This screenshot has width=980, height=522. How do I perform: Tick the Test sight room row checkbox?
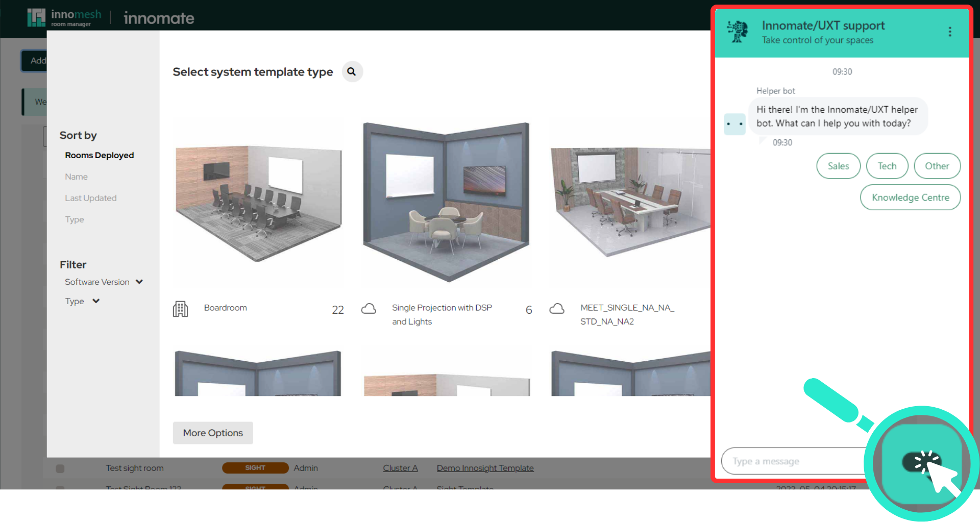pyautogui.click(x=60, y=468)
